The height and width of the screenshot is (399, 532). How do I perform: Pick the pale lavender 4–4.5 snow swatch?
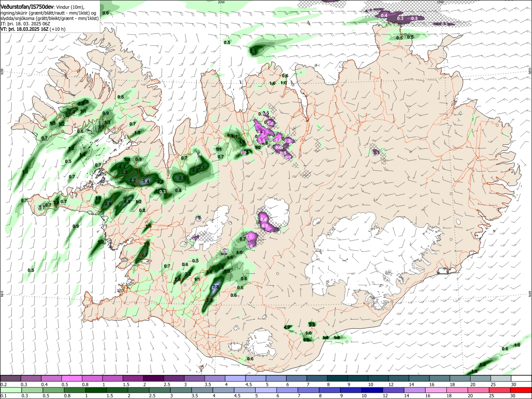(x=235, y=379)
